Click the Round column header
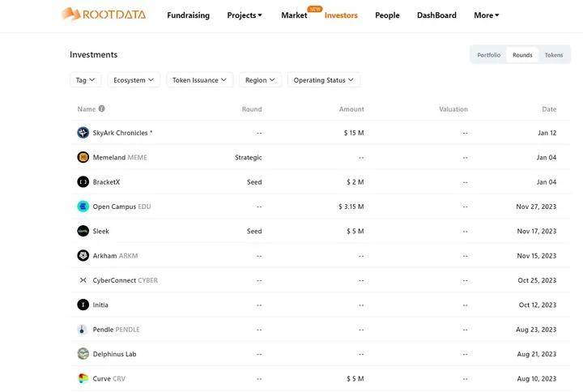Viewport: 583px width, 392px height. (x=252, y=109)
